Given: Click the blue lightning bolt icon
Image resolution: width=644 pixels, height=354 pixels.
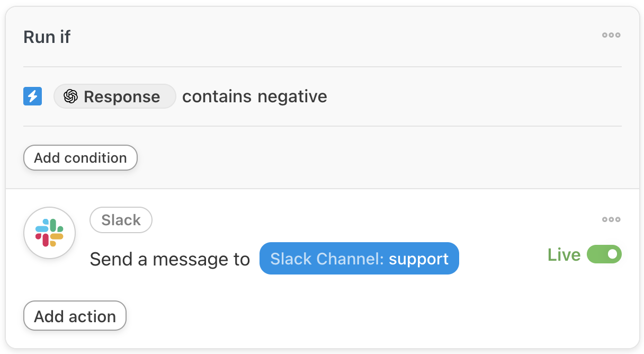Looking at the screenshot, I should pyautogui.click(x=33, y=96).
